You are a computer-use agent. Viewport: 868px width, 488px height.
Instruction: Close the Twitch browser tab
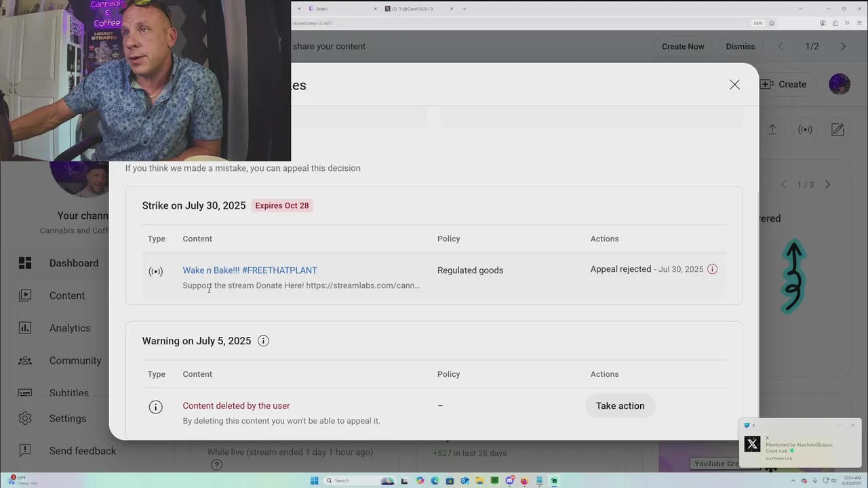tap(376, 9)
